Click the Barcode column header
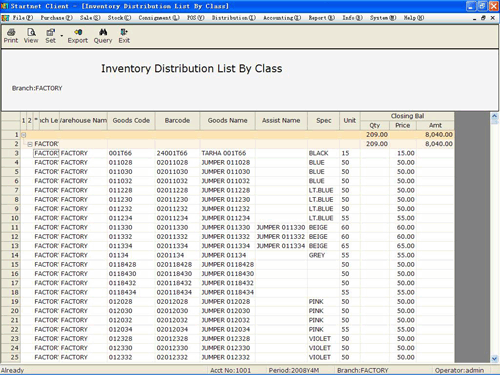Viewport: 500px width, 375px height. click(177, 121)
